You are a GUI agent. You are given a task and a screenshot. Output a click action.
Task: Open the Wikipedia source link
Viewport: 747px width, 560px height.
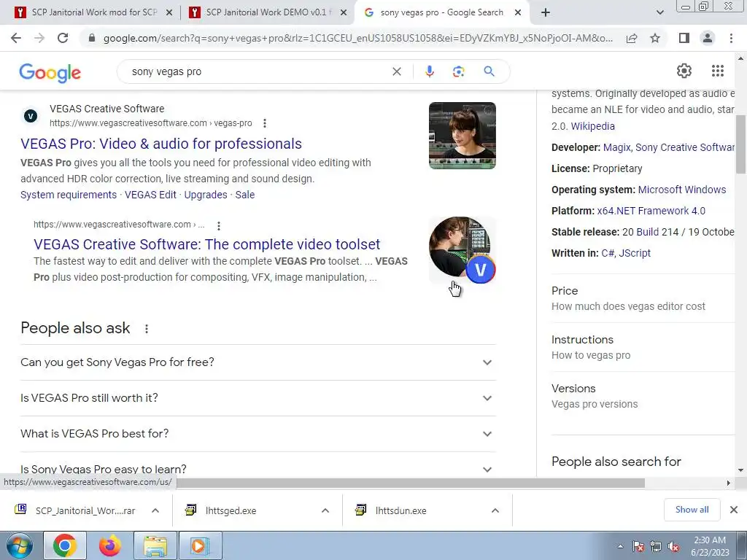(x=592, y=126)
